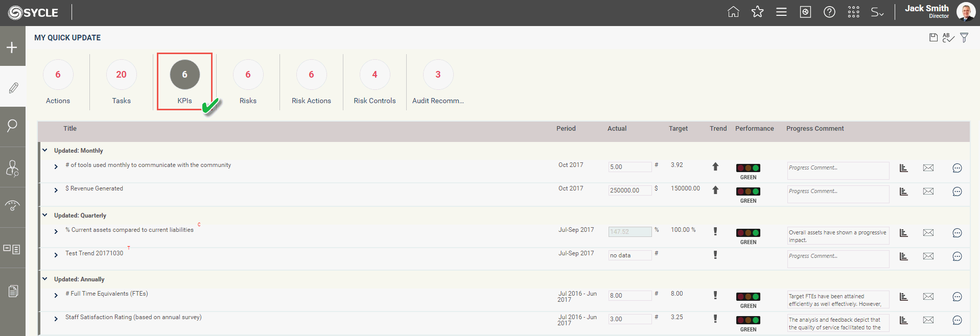The height and width of the screenshot is (336, 980).
Task: Open the documents sidebar icon
Action: click(13, 291)
